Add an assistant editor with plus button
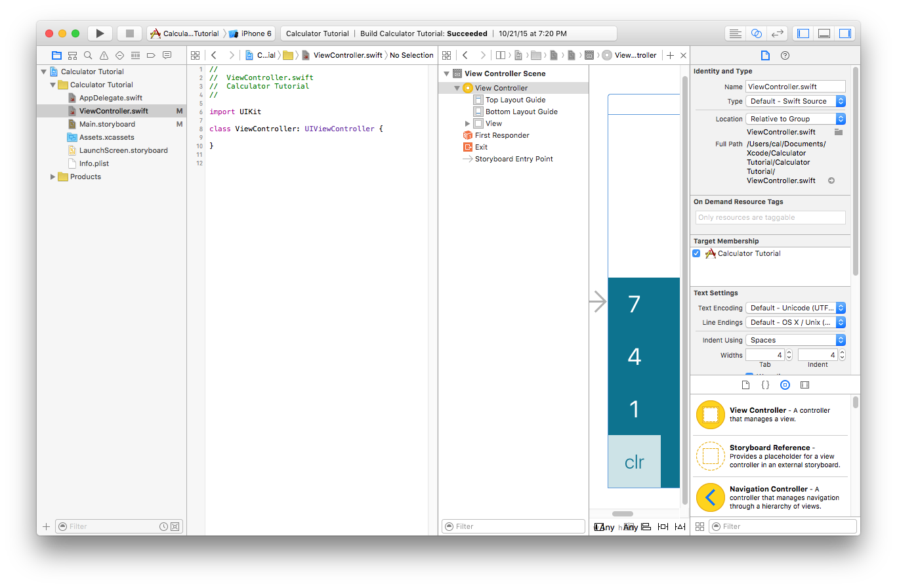Image resolution: width=897 pixels, height=588 pixels. coord(670,55)
